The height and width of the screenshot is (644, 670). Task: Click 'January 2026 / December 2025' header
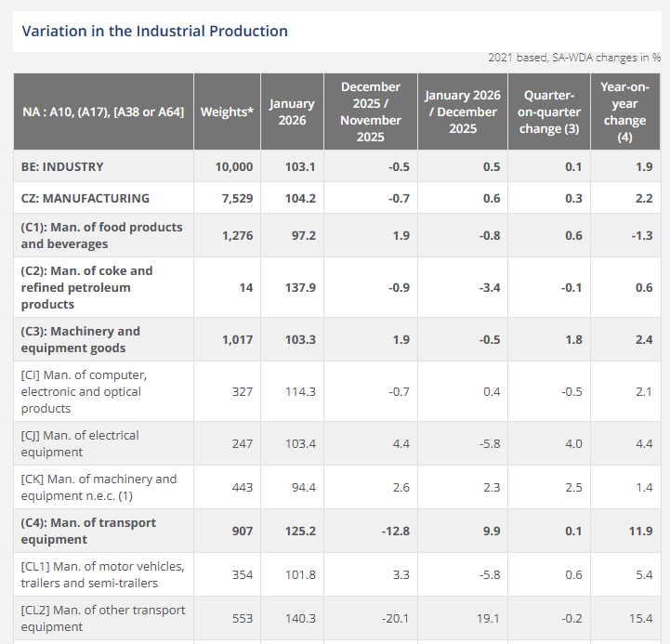[462, 112]
